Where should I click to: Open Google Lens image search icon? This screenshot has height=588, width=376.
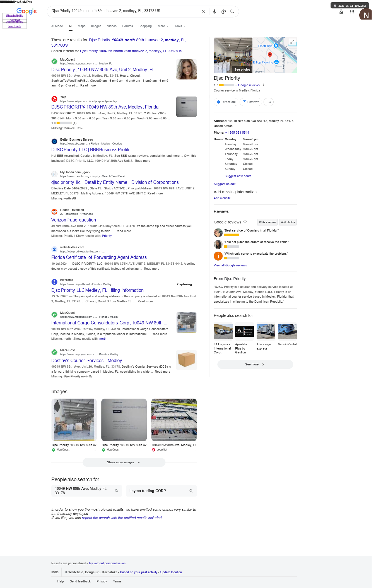[x=223, y=11]
